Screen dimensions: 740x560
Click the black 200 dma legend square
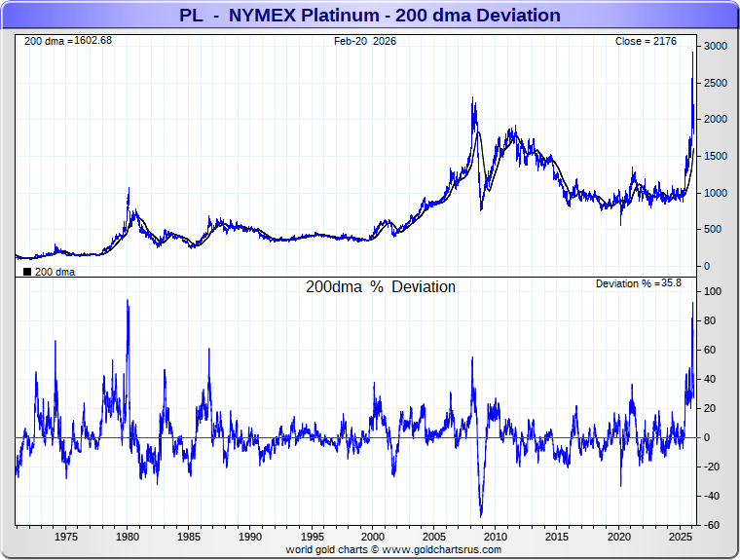[27, 272]
